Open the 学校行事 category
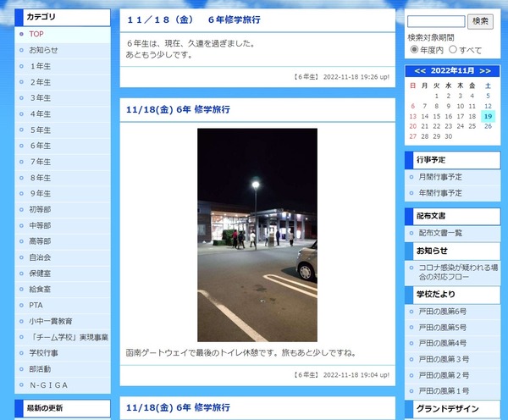 (43, 353)
